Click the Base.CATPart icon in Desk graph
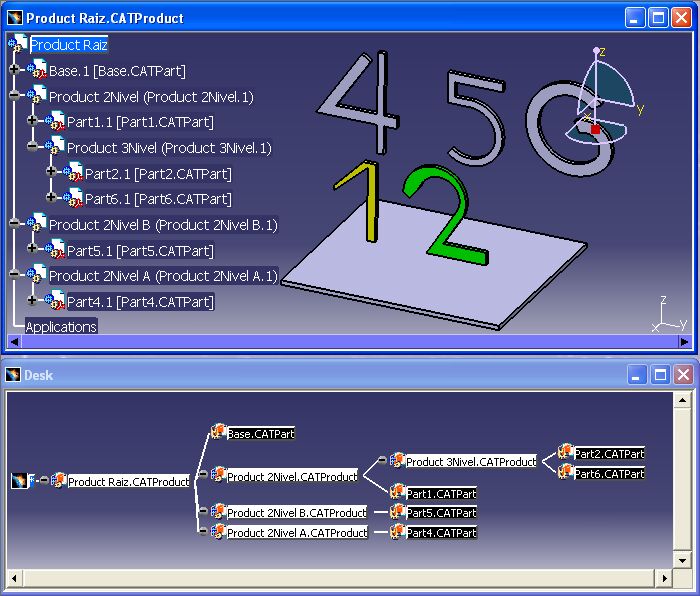The height and width of the screenshot is (596, 700). (x=217, y=433)
